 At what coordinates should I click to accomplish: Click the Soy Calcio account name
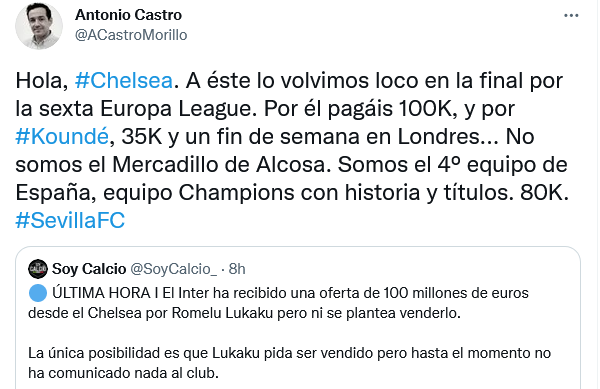point(89,269)
